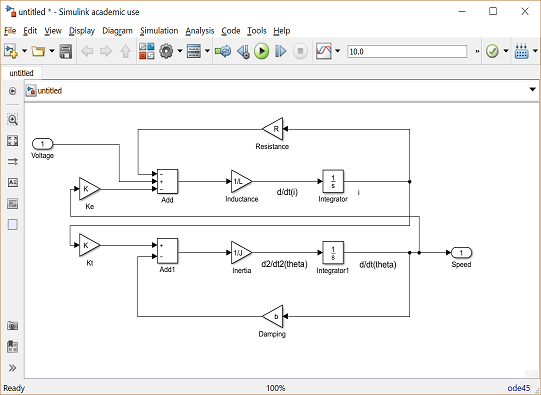Open the Tools menu
Screen dimensions: 541x395
pyautogui.click(x=257, y=31)
